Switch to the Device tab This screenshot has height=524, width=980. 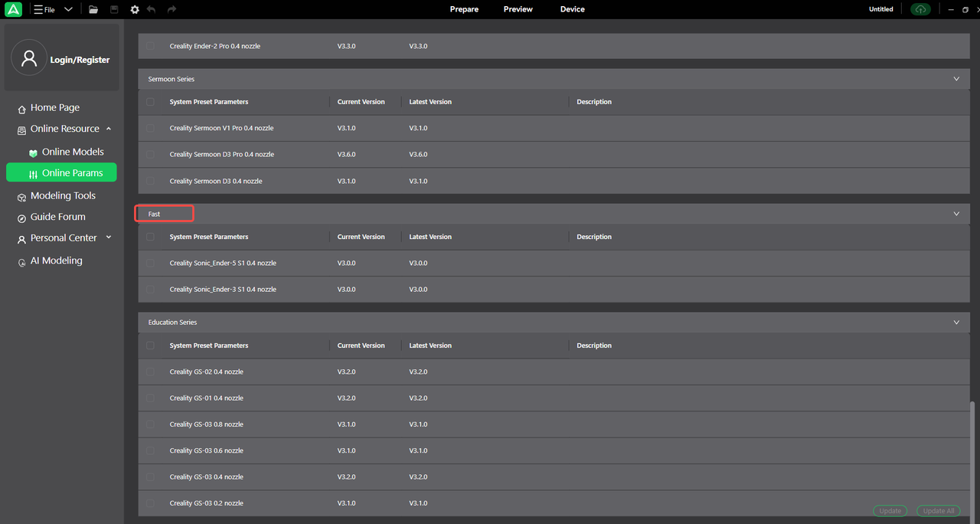[x=572, y=9]
